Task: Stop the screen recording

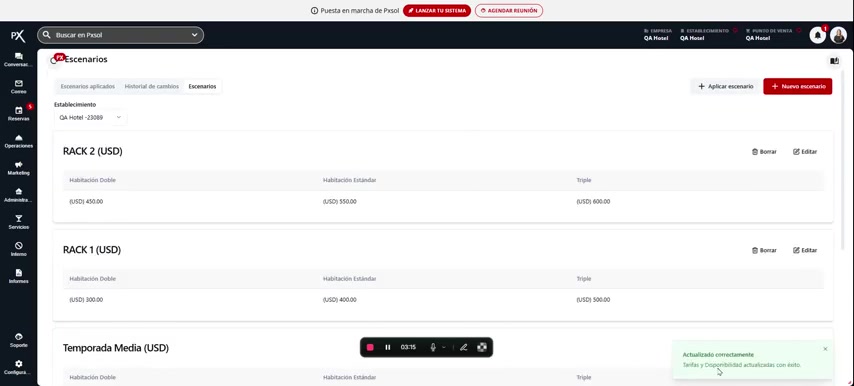Action: [370, 347]
